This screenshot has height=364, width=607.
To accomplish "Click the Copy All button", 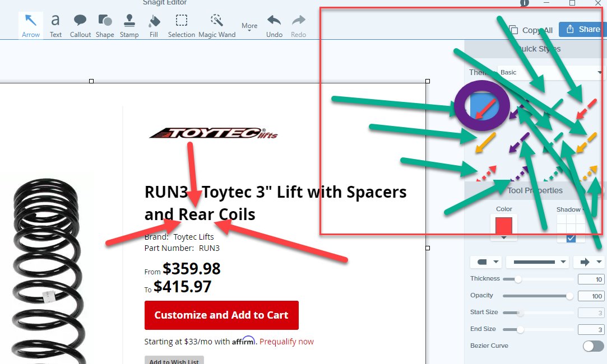I will [x=531, y=30].
